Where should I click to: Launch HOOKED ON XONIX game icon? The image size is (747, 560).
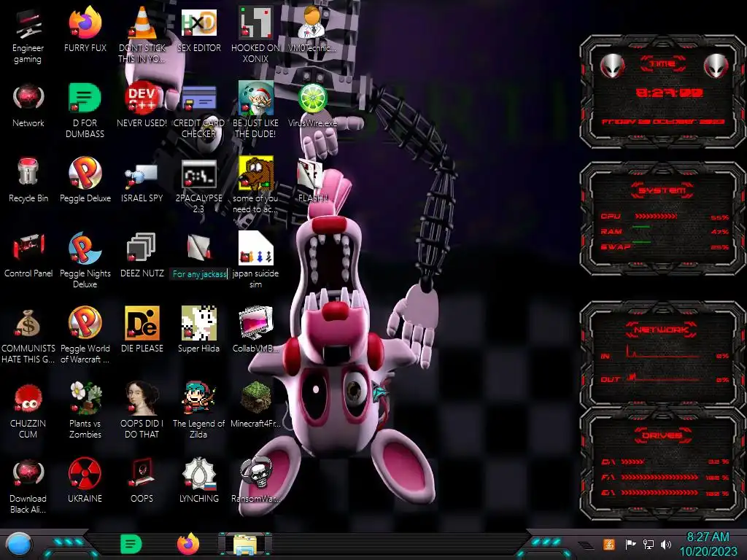pos(256,23)
